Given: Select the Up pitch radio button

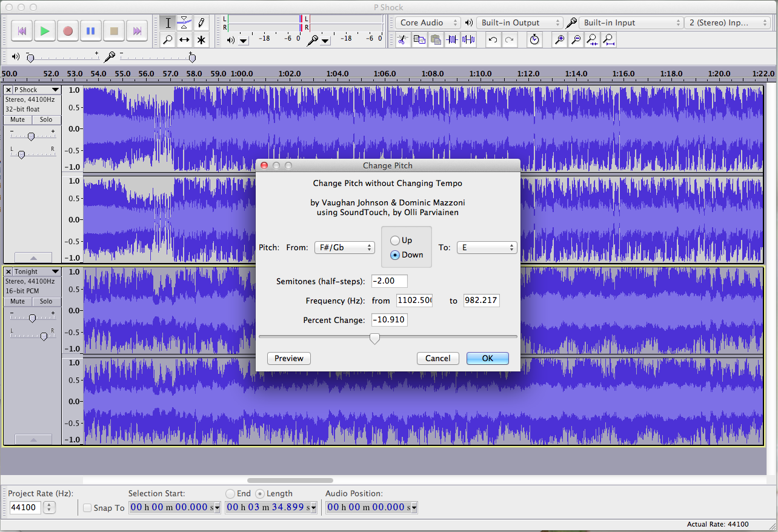Looking at the screenshot, I should tap(395, 241).
